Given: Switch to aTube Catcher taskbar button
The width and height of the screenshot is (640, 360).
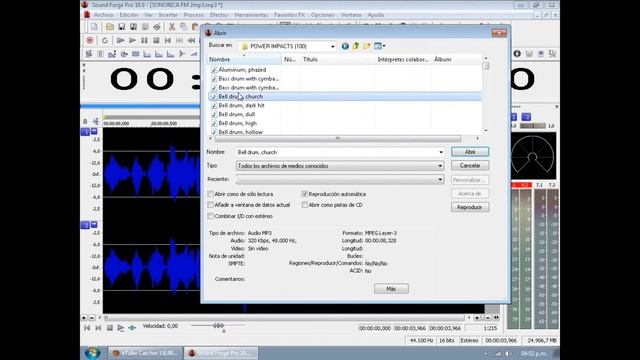Looking at the screenshot, I should (145, 353).
